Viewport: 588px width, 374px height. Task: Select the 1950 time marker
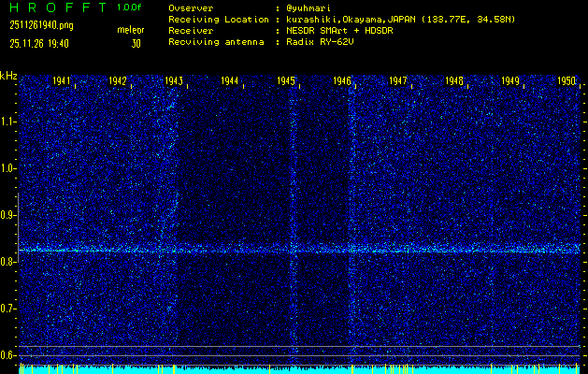(566, 81)
